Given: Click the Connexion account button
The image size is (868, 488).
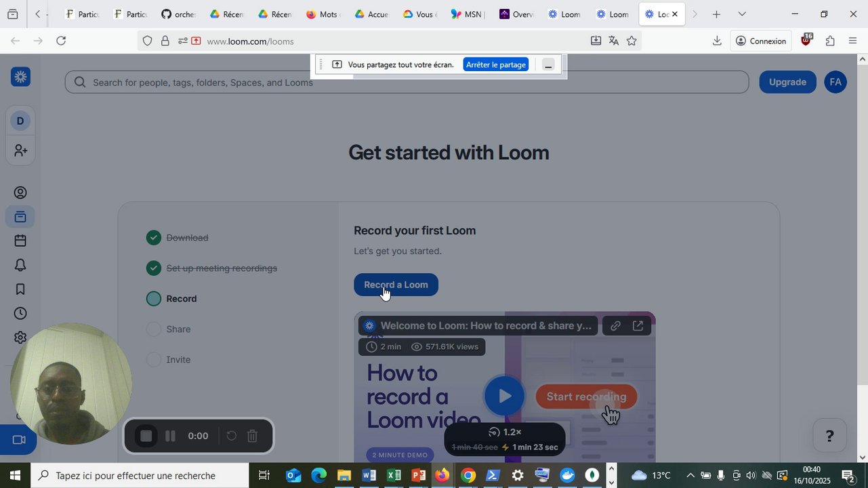Looking at the screenshot, I should [761, 41].
